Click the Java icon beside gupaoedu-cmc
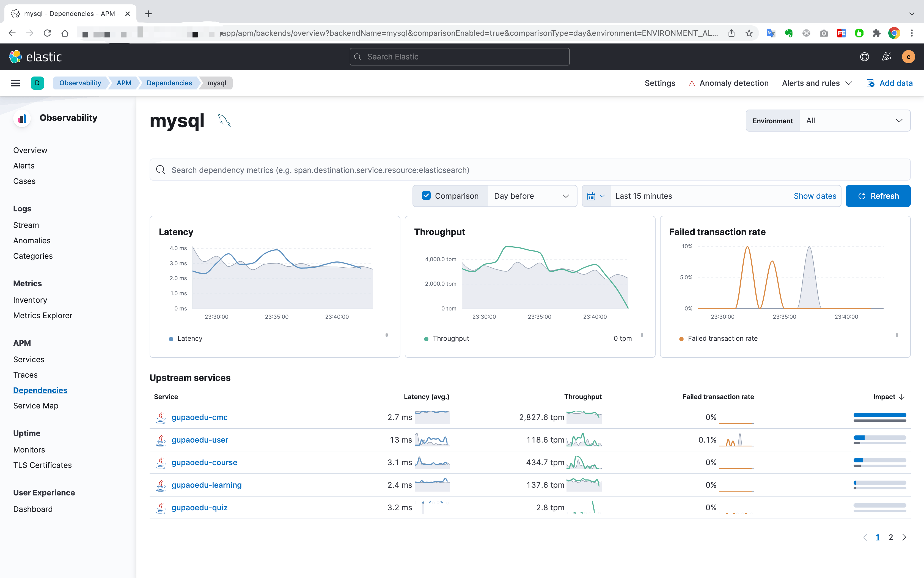The image size is (924, 578). [161, 417]
